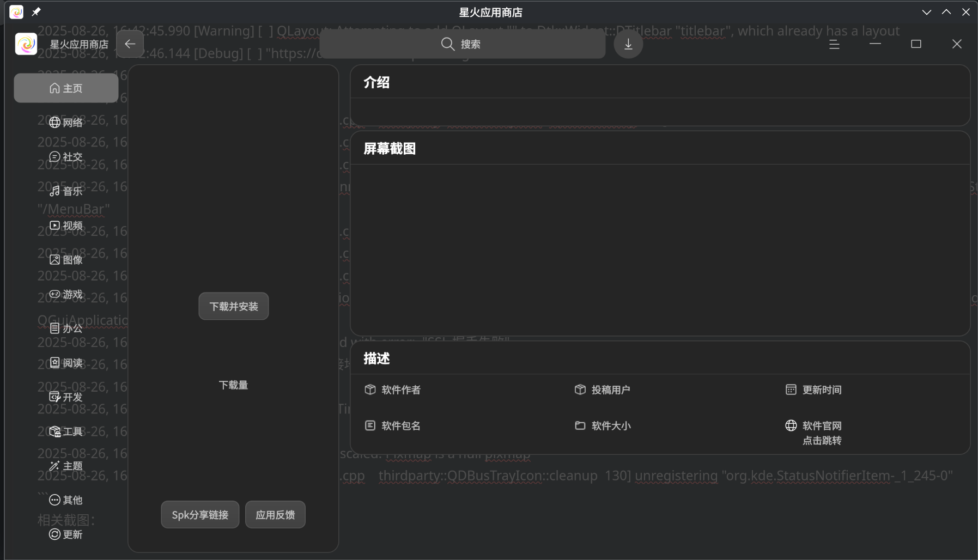Image resolution: width=978 pixels, height=560 pixels.
Task: Open the 视频 video category
Action: click(x=66, y=226)
